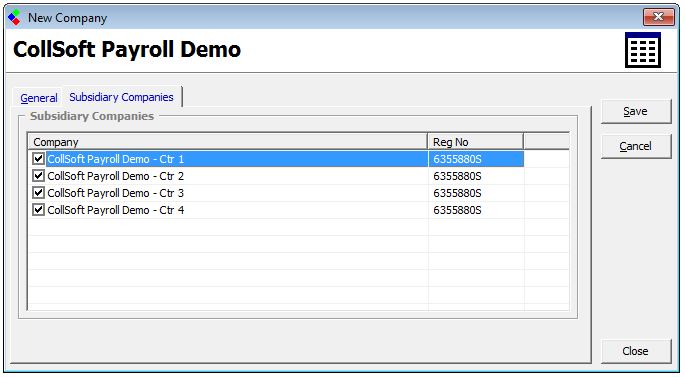Screen dimensions: 685x377
Task: Close the New Company window with the X button
Action: [658, 17]
